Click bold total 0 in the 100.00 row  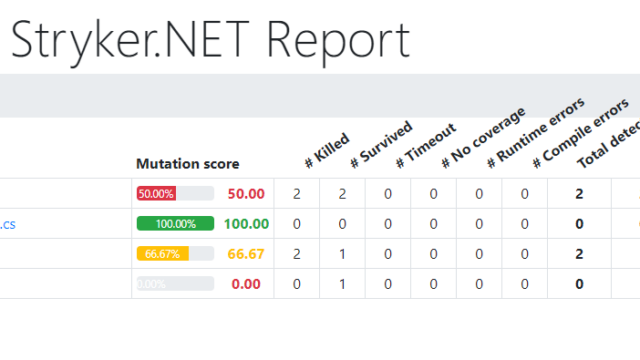pyautogui.click(x=579, y=224)
